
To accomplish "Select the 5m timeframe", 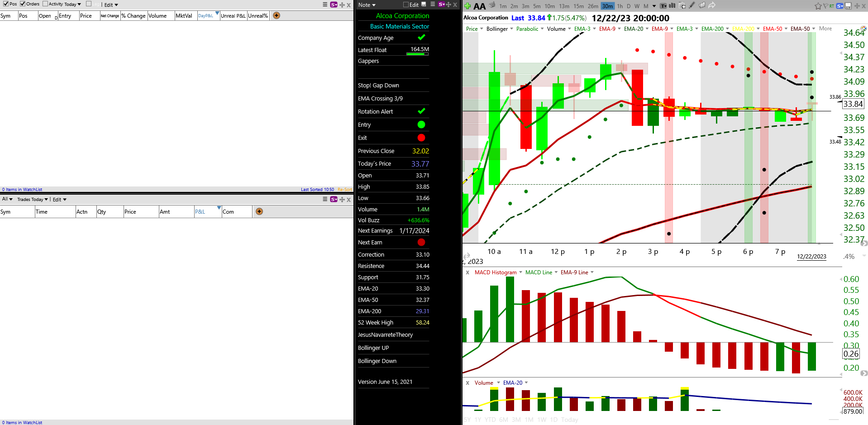I will click(537, 6).
